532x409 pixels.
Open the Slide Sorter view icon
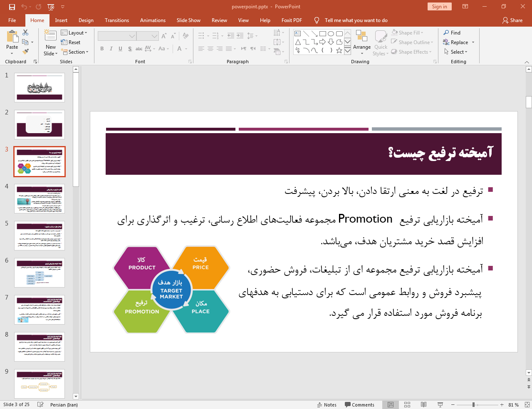(407, 405)
